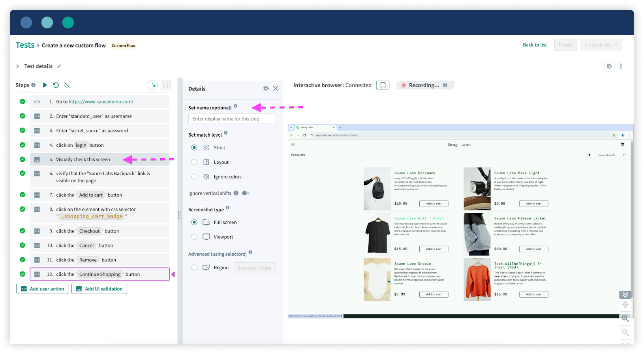Click the Sauce Labs Bolt T-Shirt title

pos(419,218)
